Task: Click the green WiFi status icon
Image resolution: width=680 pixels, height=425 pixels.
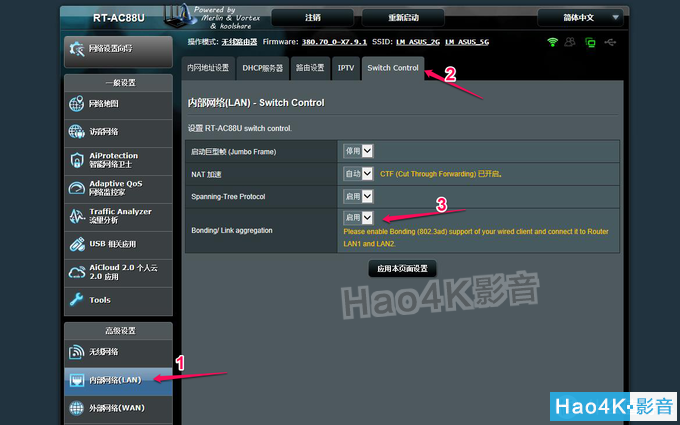Action: 552,42
